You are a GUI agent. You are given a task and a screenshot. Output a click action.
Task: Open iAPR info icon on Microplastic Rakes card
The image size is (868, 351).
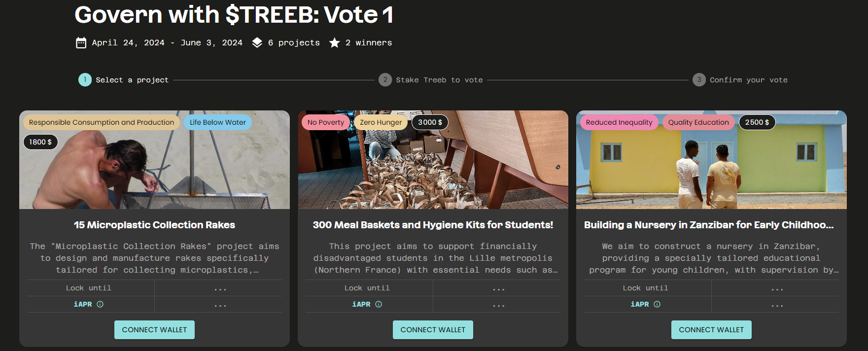[x=100, y=304]
